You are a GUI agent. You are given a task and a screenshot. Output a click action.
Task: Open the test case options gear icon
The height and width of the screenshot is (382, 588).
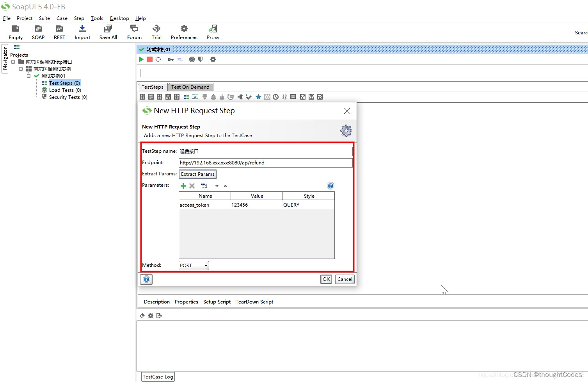click(x=213, y=59)
